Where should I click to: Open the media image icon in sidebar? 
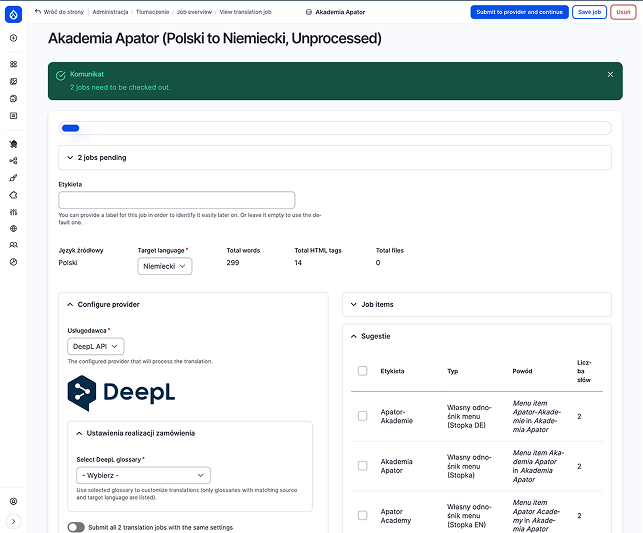14,81
